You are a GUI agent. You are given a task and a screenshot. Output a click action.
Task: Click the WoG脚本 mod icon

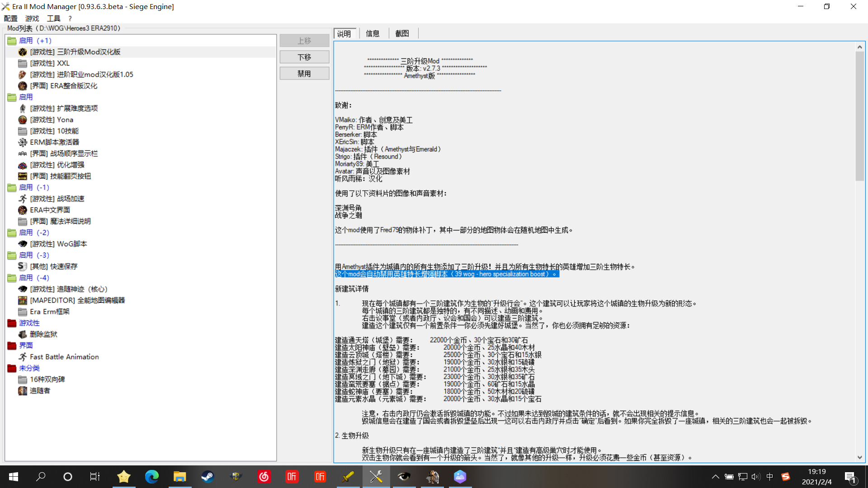22,244
